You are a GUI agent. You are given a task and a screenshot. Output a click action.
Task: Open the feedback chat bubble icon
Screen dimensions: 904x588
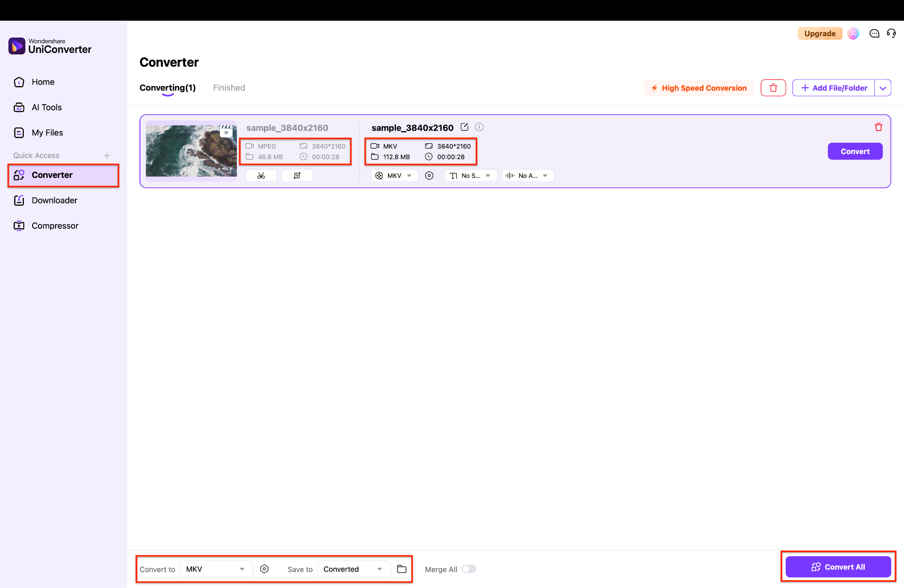(874, 33)
